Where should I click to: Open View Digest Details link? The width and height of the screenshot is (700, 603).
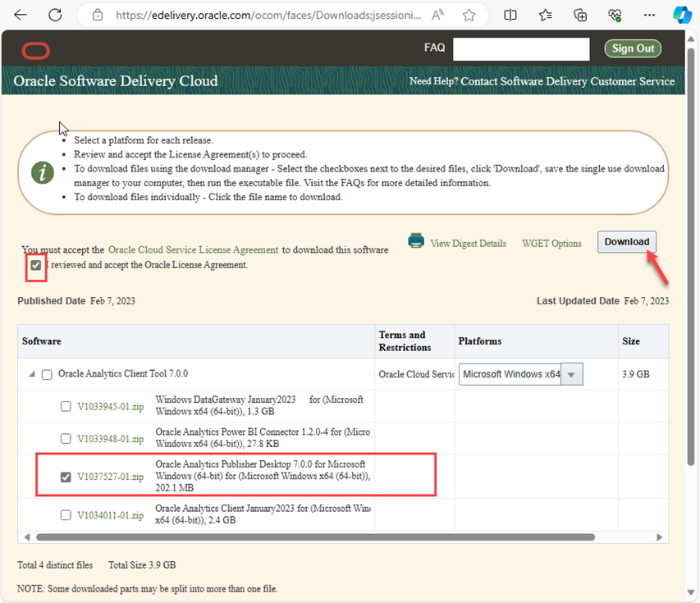click(x=469, y=244)
